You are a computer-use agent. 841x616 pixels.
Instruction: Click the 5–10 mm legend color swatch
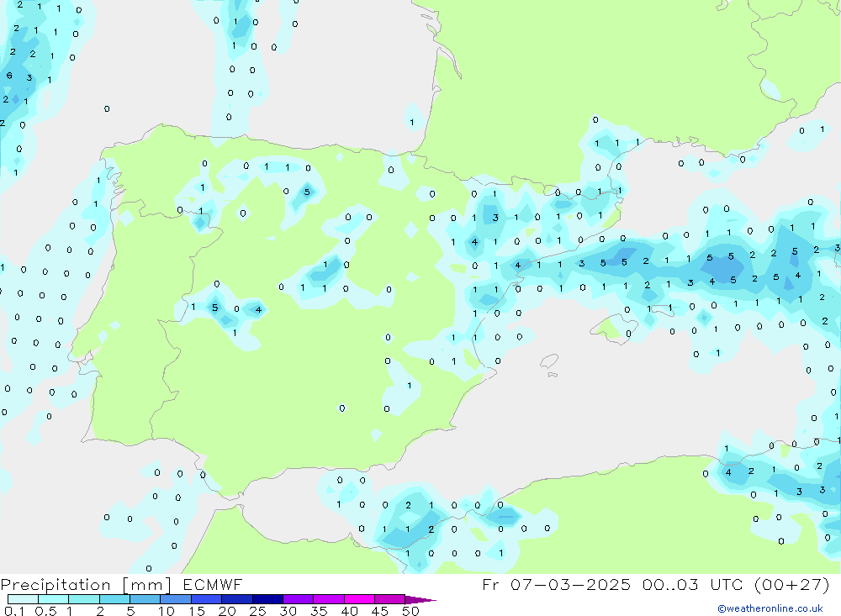pos(145,599)
